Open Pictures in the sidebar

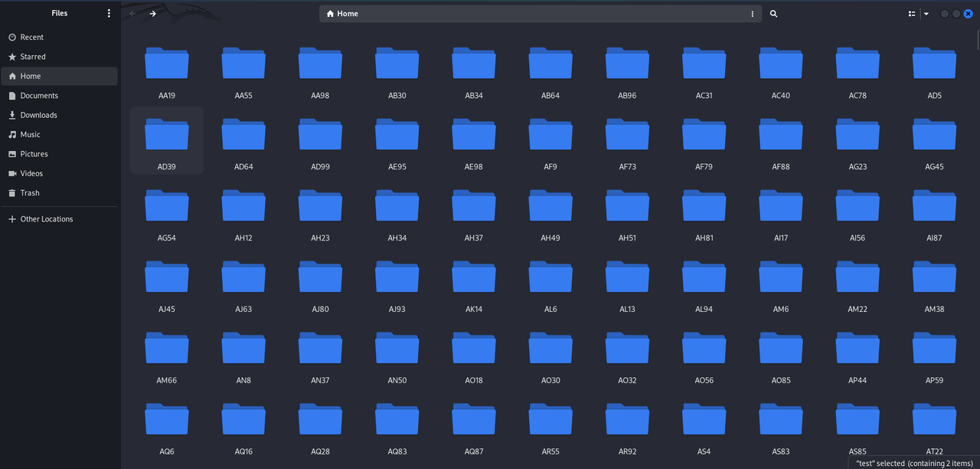pyautogui.click(x=60, y=154)
